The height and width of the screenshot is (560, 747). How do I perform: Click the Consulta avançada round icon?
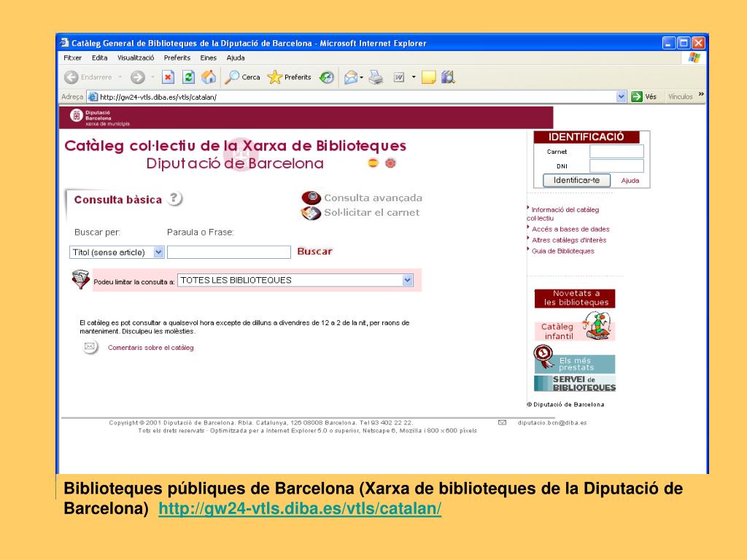coord(311,198)
